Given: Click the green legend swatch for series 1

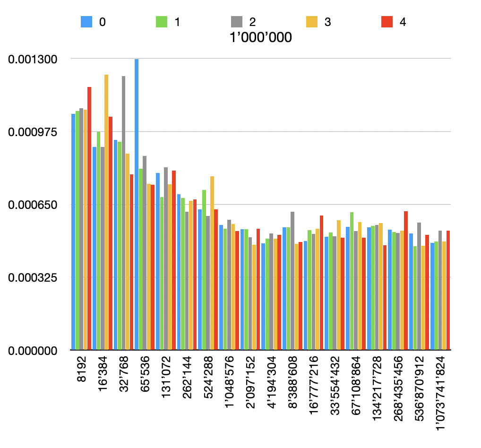Looking at the screenshot, I should tap(161, 22).
